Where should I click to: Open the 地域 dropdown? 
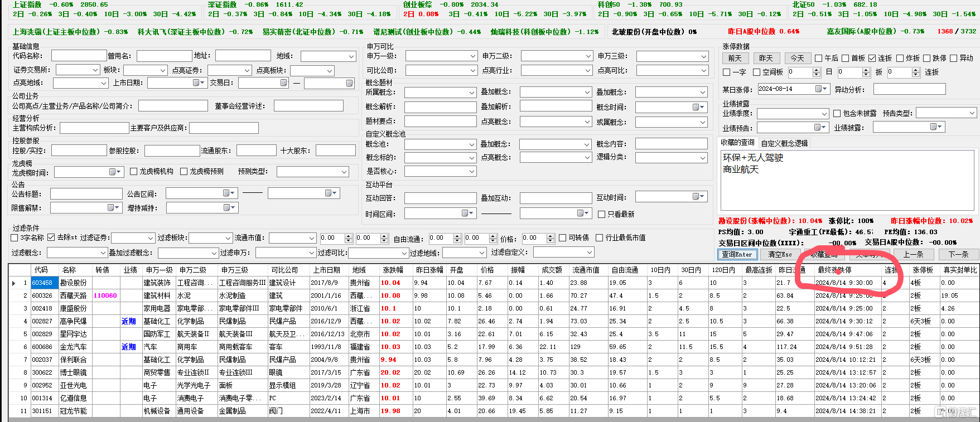351,56
